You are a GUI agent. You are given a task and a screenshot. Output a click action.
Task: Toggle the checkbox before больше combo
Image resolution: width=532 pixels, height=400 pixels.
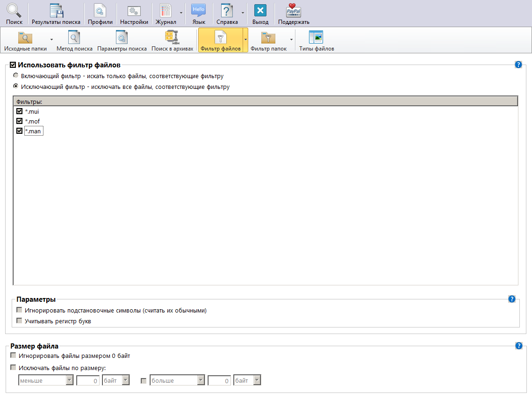pos(144,381)
